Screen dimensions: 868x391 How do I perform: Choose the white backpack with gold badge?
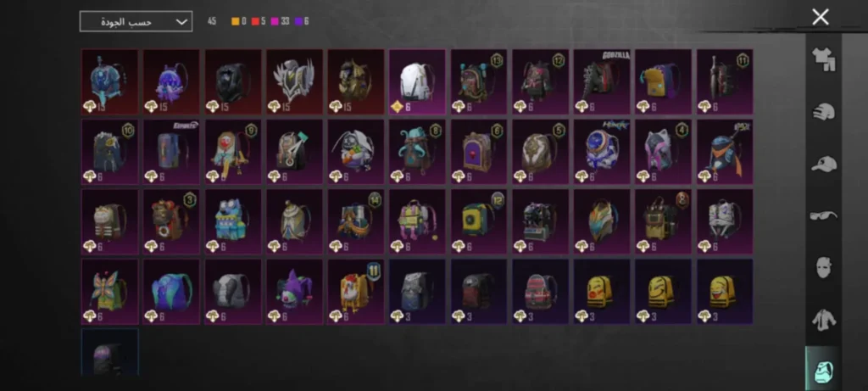(x=417, y=82)
